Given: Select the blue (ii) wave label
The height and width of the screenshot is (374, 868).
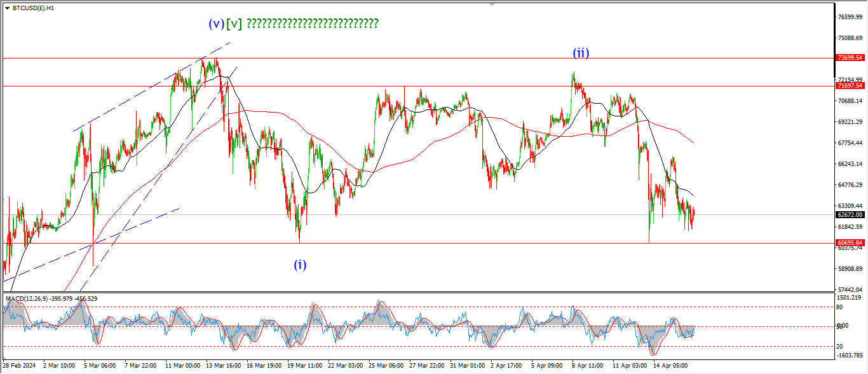Looking at the screenshot, I should click(x=580, y=53).
